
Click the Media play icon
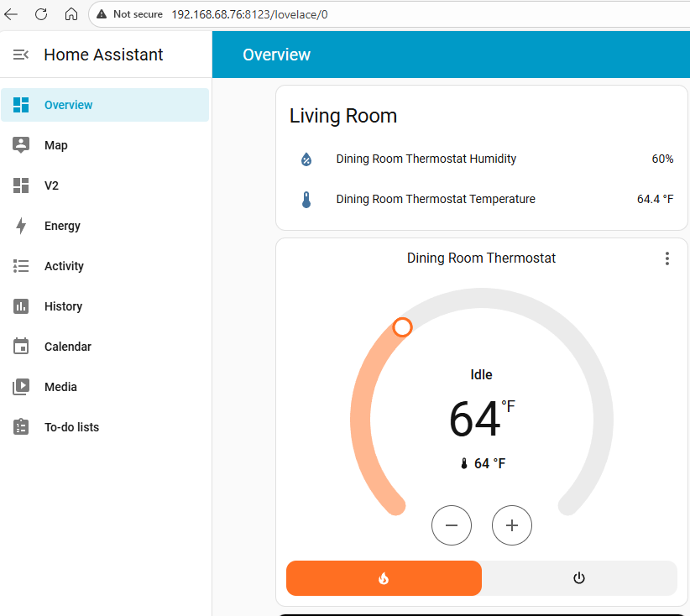click(x=21, y=387)
